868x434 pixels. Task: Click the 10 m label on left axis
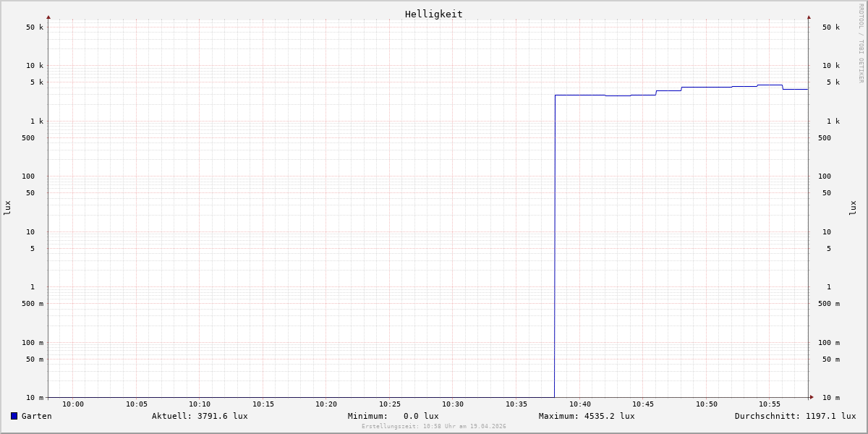[35, 398]
